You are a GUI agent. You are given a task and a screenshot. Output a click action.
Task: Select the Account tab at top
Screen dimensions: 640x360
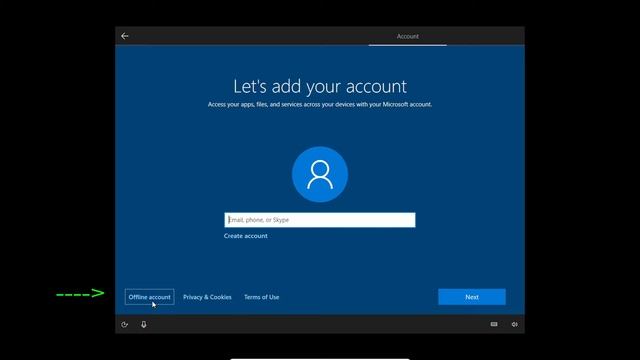point(408,36)
